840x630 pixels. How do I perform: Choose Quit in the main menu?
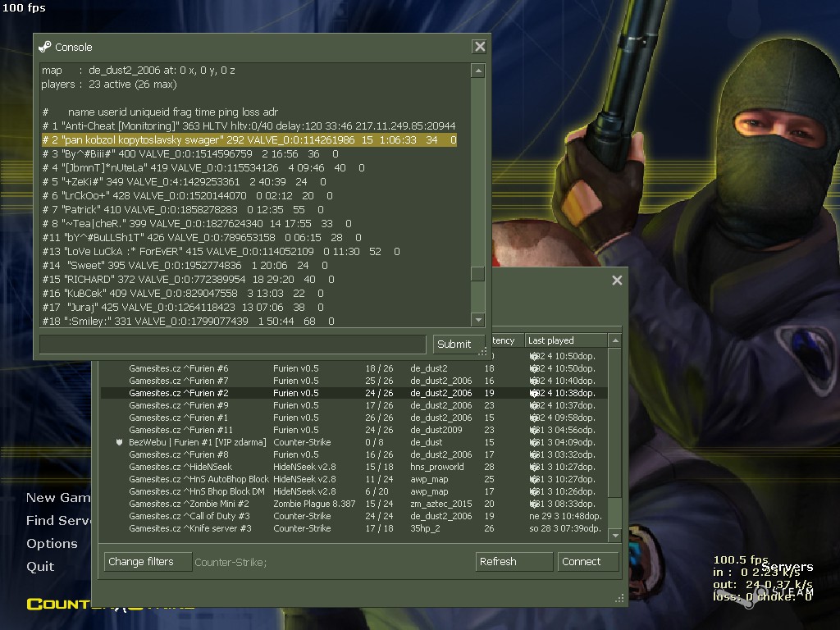coord(40,567)
